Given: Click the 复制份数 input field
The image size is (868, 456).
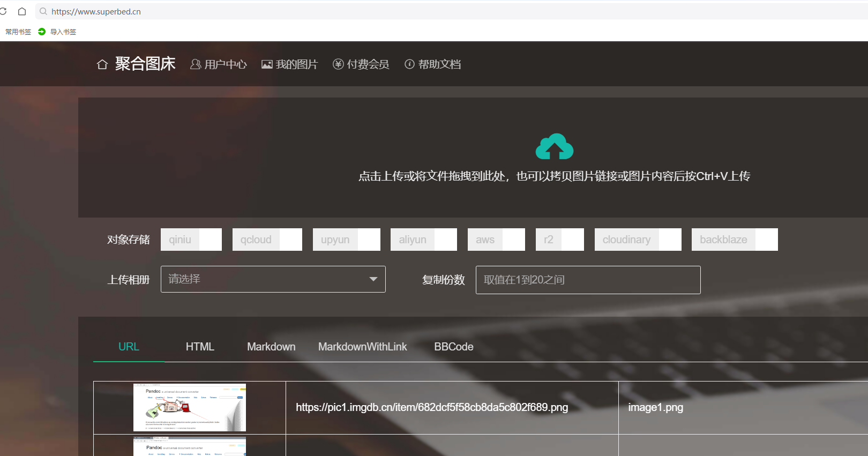Looking at the screenshot, I should tap(588, 280).
